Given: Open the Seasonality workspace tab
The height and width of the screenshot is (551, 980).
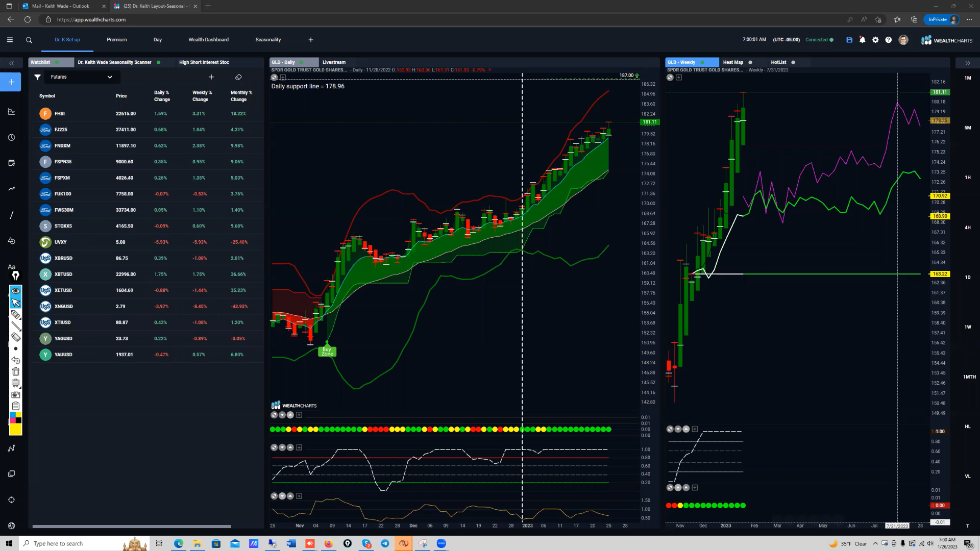Looking at the screenshot, I should point(268,40).
